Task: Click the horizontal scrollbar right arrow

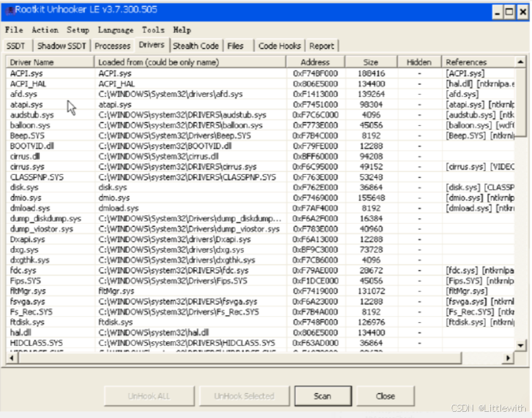Action: pyautogui.click(x=508, y=358)
